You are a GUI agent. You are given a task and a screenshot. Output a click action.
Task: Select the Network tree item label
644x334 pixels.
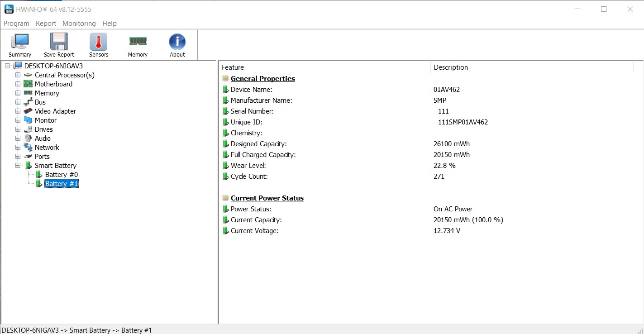point(47,148)
